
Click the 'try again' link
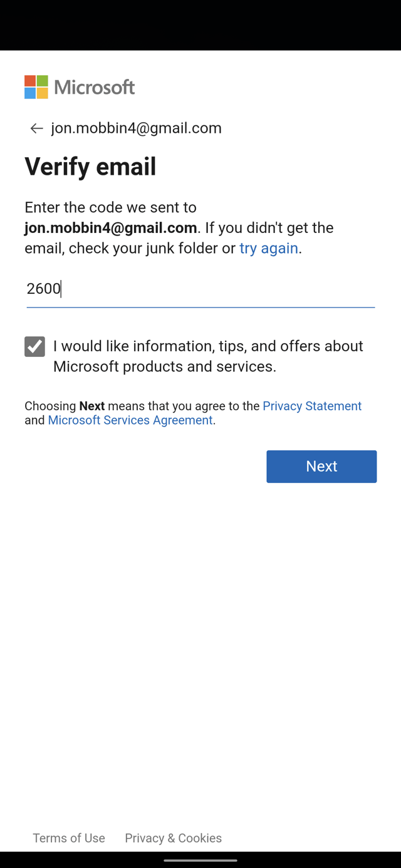point(269,248)
